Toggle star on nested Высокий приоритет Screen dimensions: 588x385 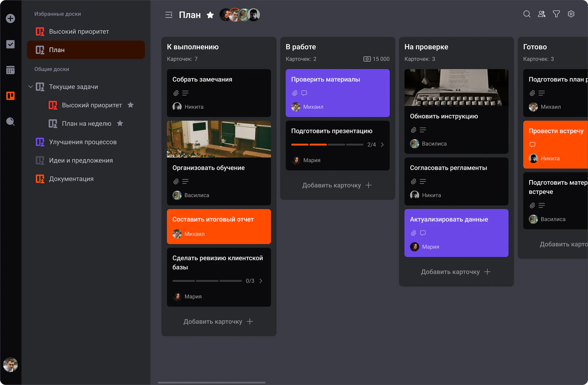(130, 105)
